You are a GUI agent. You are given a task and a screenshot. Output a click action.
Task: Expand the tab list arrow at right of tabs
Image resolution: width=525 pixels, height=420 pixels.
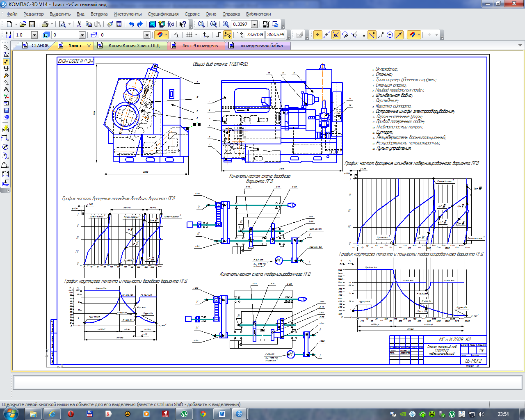(x=520, y=46)
